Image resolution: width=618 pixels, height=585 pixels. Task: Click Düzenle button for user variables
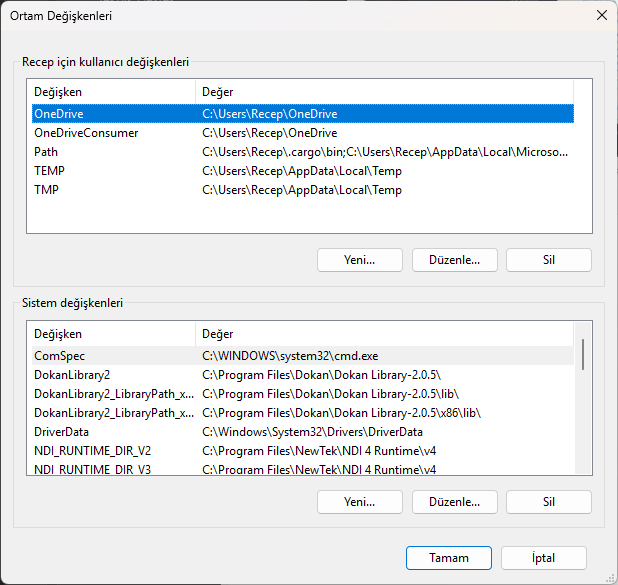click(x=454, y=260)
